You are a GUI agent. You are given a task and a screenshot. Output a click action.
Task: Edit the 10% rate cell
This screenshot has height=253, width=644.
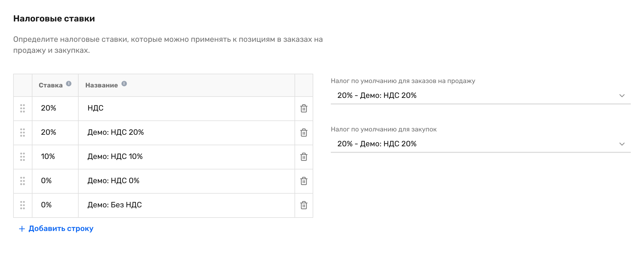click(55, 157)
